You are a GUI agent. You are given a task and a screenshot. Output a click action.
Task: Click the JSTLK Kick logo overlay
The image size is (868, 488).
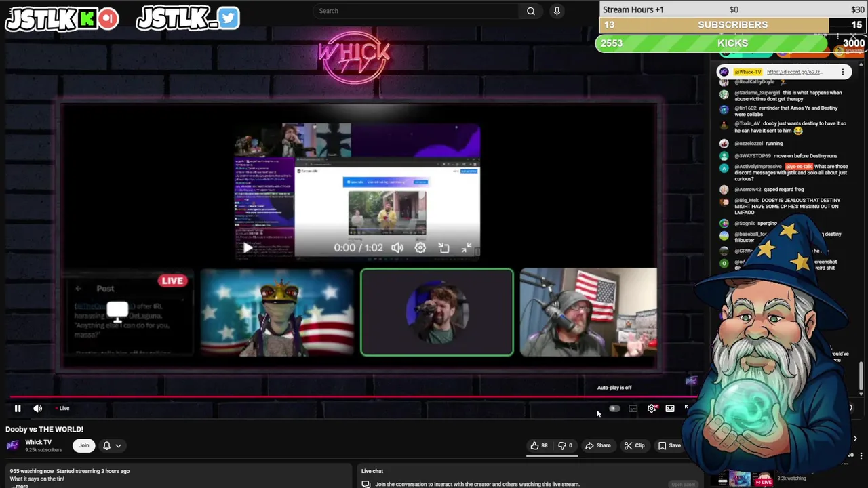pyautogui.click(x=62, y=18)
